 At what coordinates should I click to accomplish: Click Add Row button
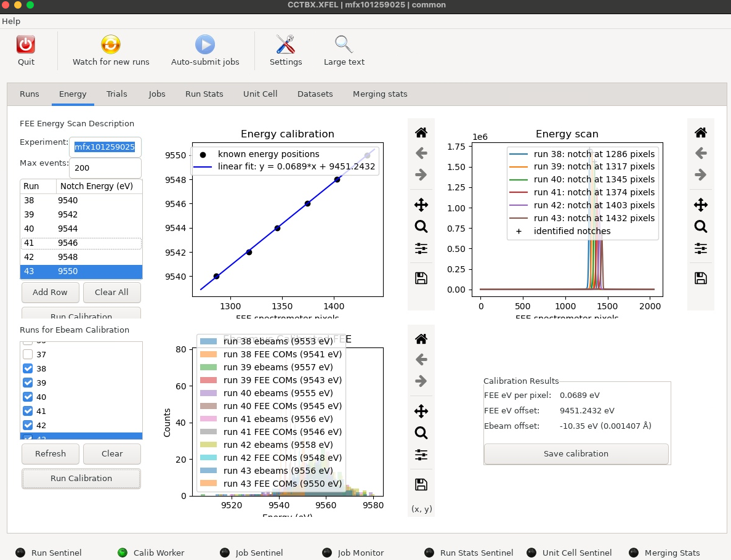[x=50, y=293]
